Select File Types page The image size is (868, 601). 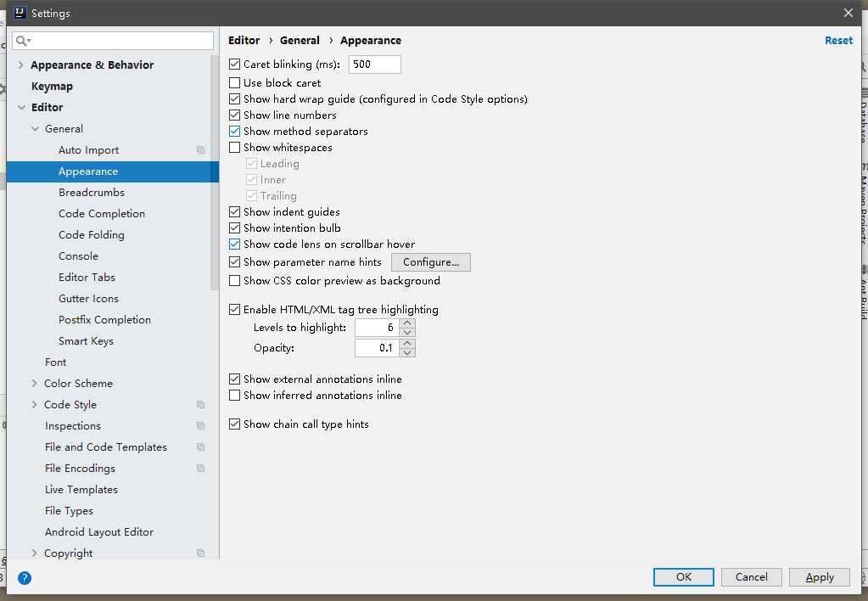pyautogui.click(x=69, y=511)
